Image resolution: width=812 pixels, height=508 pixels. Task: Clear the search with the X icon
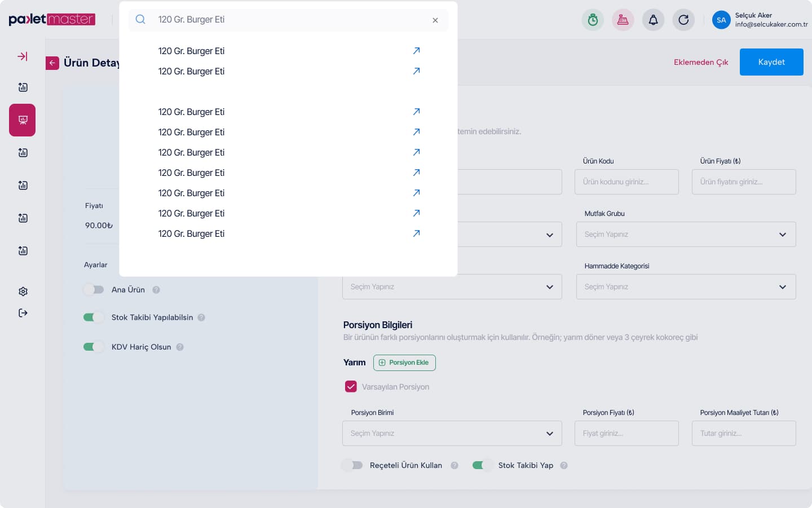[x=435, y=20]
